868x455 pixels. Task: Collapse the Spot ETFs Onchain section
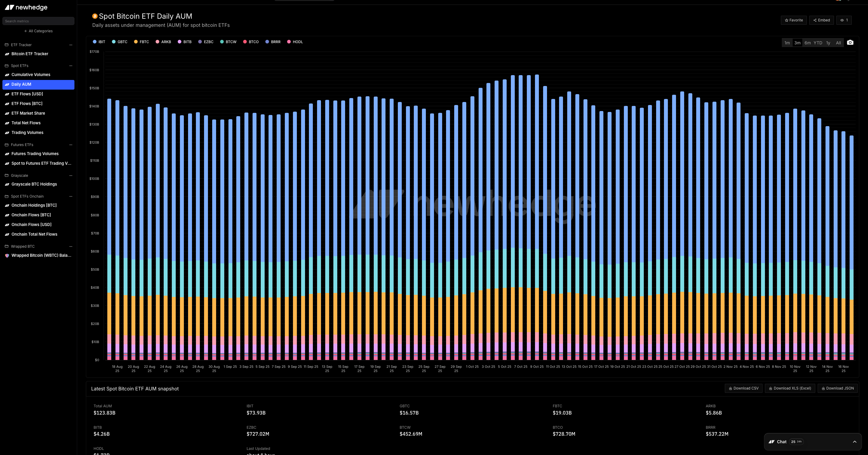pyautogui.click(x=71, y=196)
